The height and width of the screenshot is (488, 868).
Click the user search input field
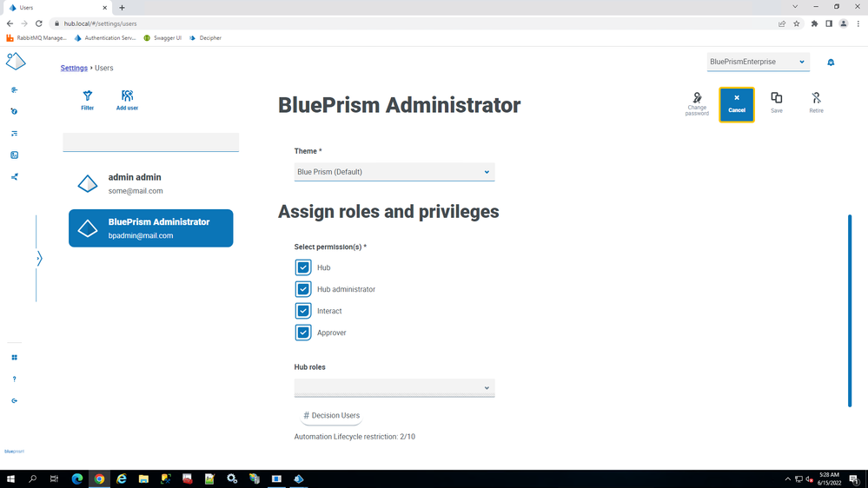(x=150, y=142)
